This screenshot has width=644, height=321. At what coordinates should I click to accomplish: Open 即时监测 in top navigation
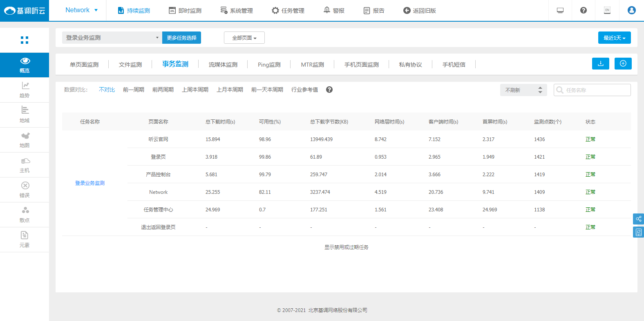185,11
